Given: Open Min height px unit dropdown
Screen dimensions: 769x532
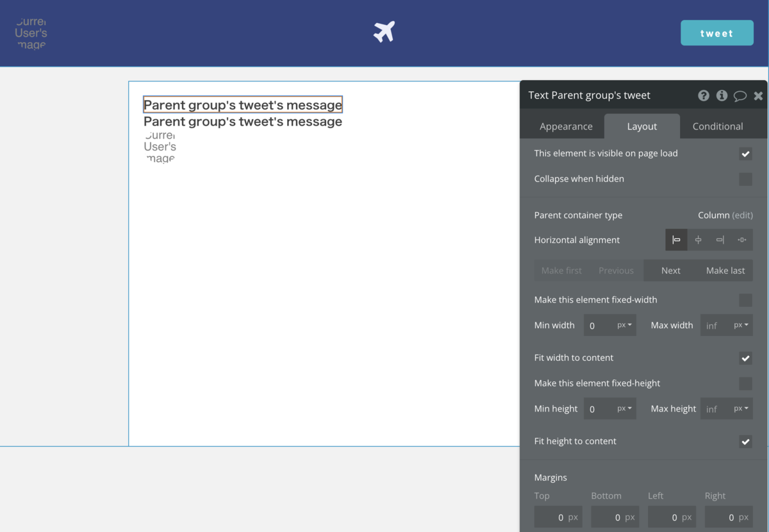Looking at the screenshot, I should click(625, 409).
